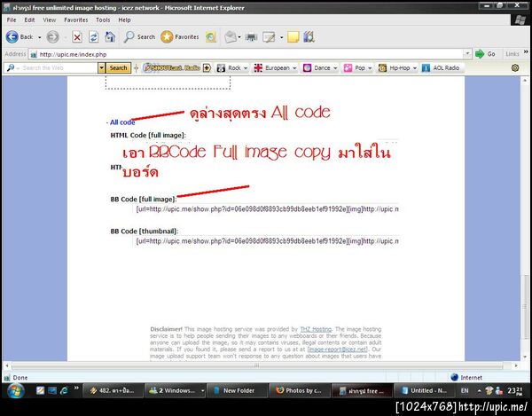Open the Help menu

[124, 20]
